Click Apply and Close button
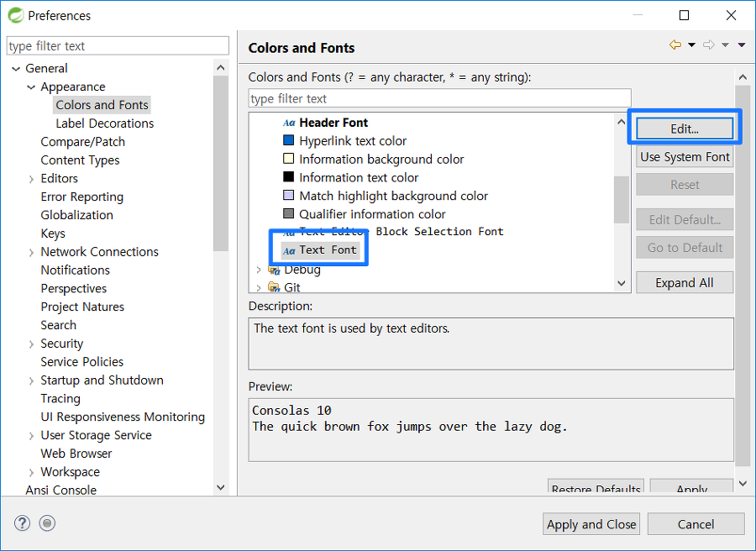 (591, 524)
